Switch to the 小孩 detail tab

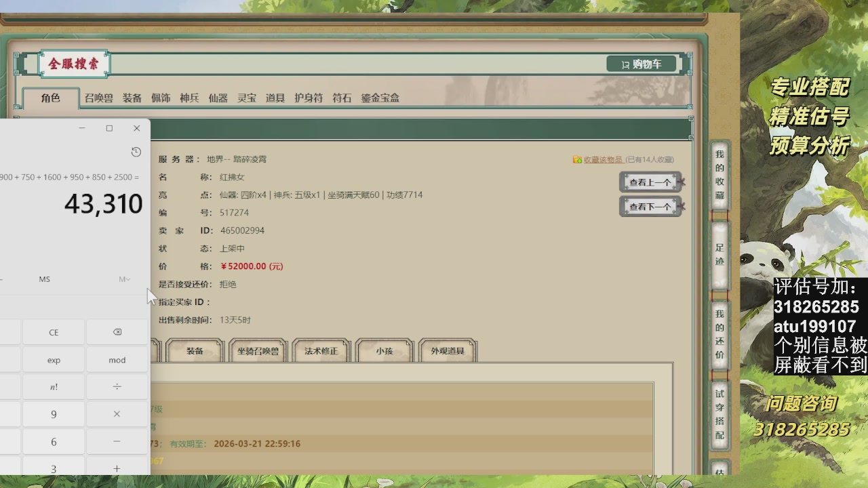384,351
